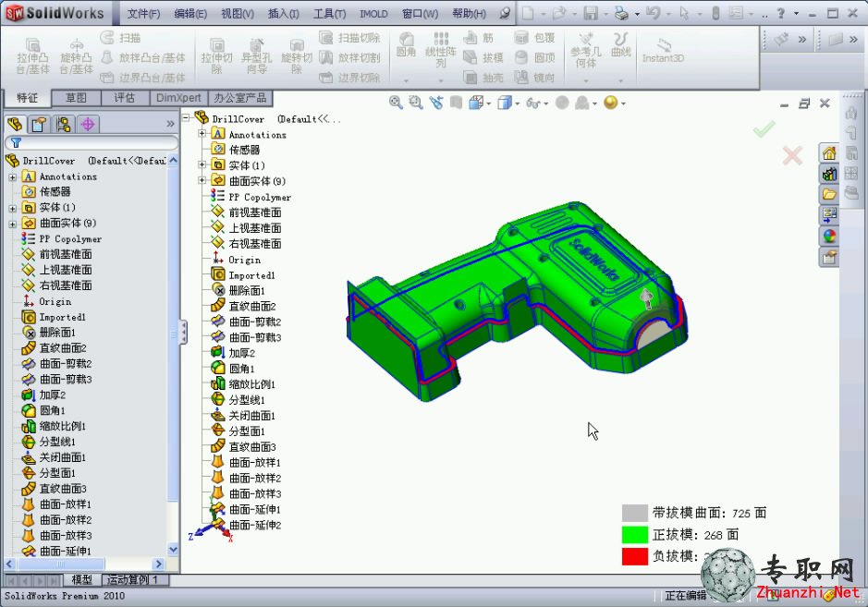Choose the Wrap (包覆) tool

pos(534,38)
